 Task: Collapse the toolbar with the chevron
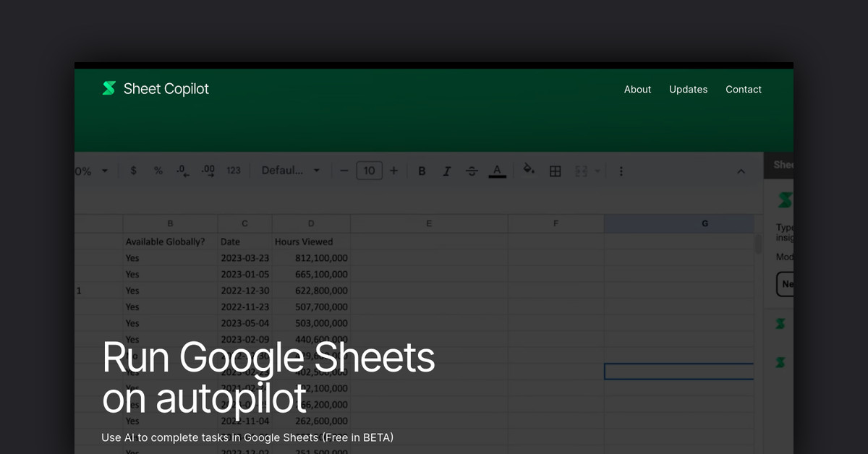tap(741, 171)
